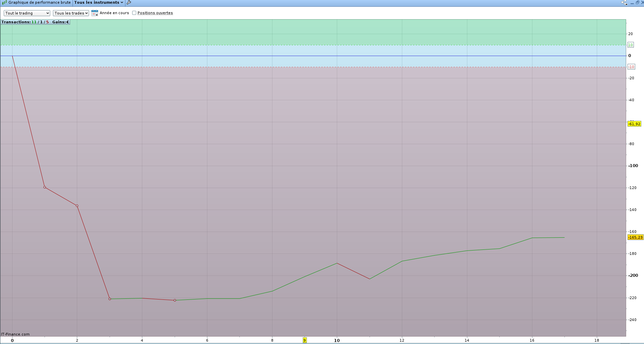Open the calendar date range picker
Image resolution: width=644 pixels, height=344 pixels.
tap(95, 13)
